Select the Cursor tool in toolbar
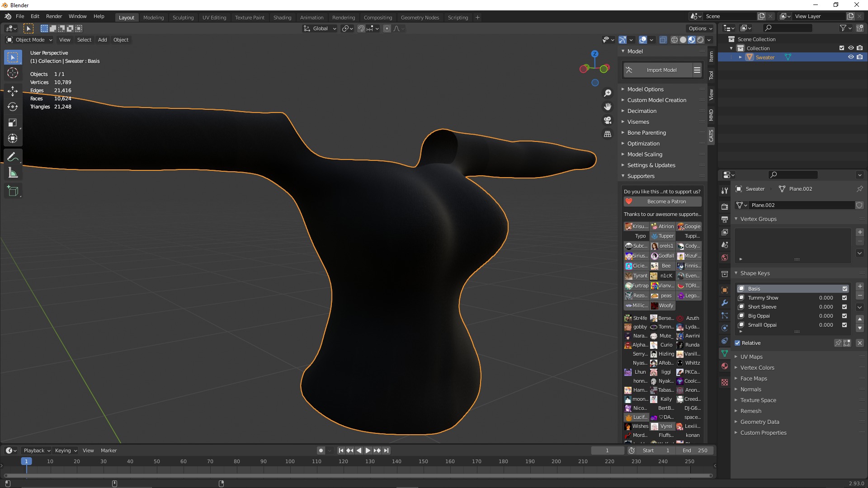Viewport: 868px width, 488px height. pyautogui.click(x=13, y=73)
